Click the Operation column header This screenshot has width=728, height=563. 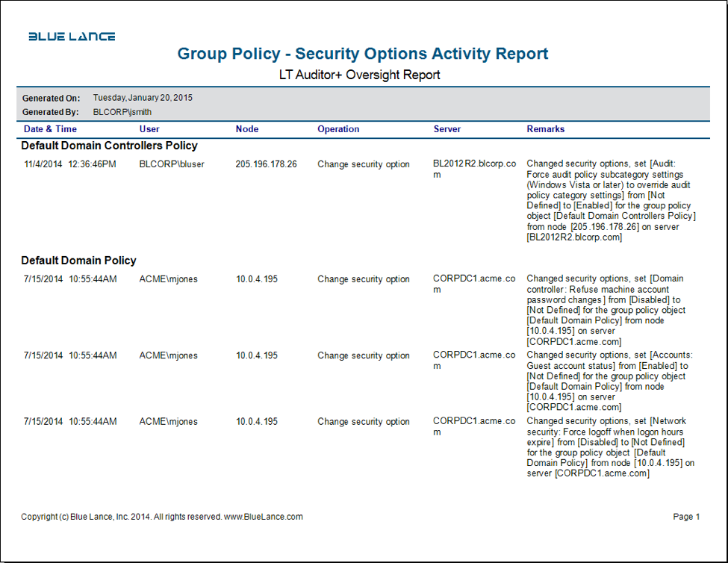pyautogui.click(x=338, y=129)
